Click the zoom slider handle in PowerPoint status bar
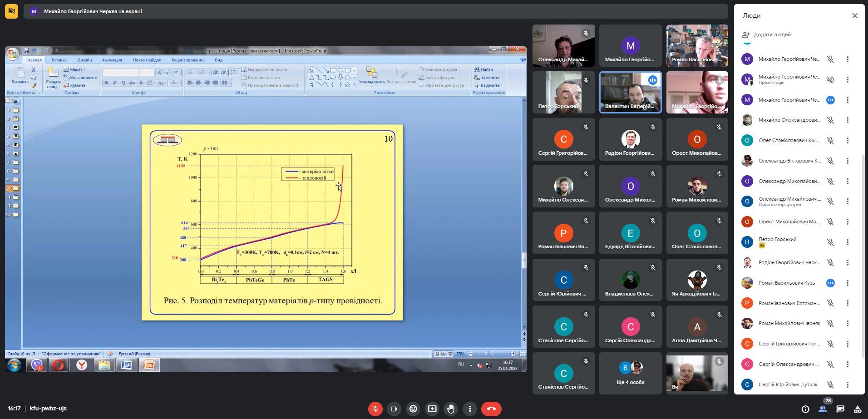 point(487,354)
